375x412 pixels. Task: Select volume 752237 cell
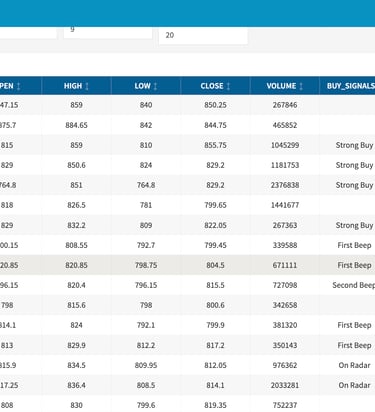pyautogui.click(x=285, y=405)
